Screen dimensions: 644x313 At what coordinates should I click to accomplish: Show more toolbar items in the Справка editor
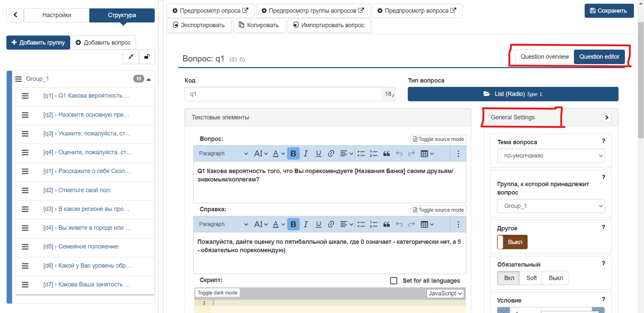coord(458,224)
